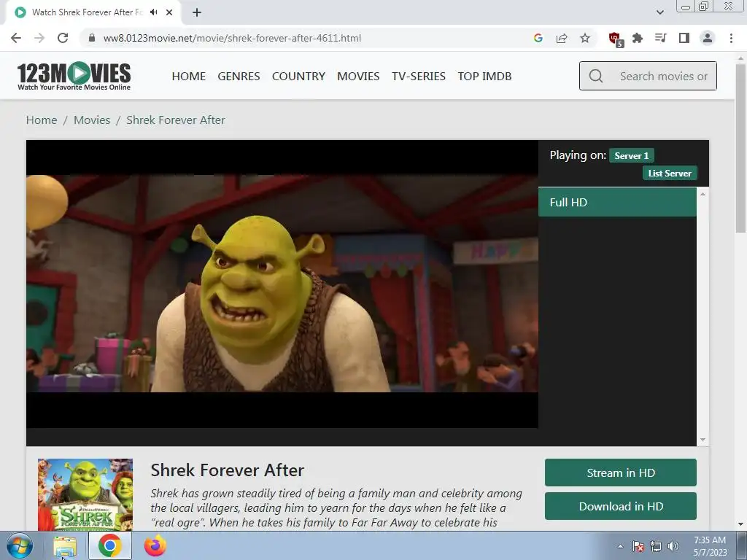
Task: Click the page vertical scrollbar thumb
Action: coord(740,147)
